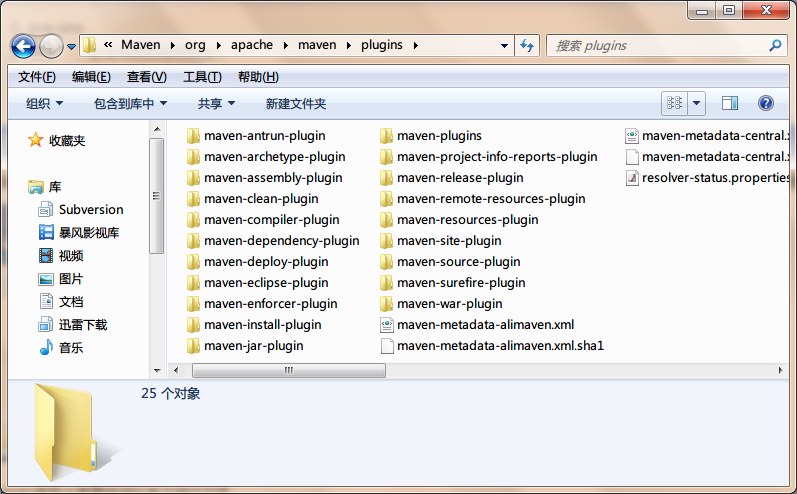The height and width of the screenshot is (494, 797).
Task: Select the maven-dependency-plugin folder icon
Action: pyautogui.click(x=193, y=241)
